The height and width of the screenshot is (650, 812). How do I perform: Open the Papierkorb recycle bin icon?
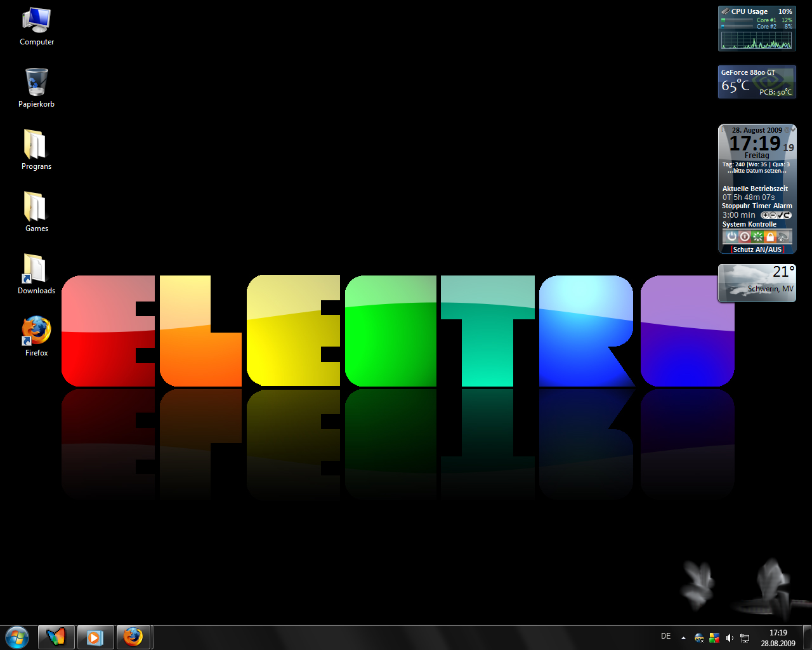(36, 83)
